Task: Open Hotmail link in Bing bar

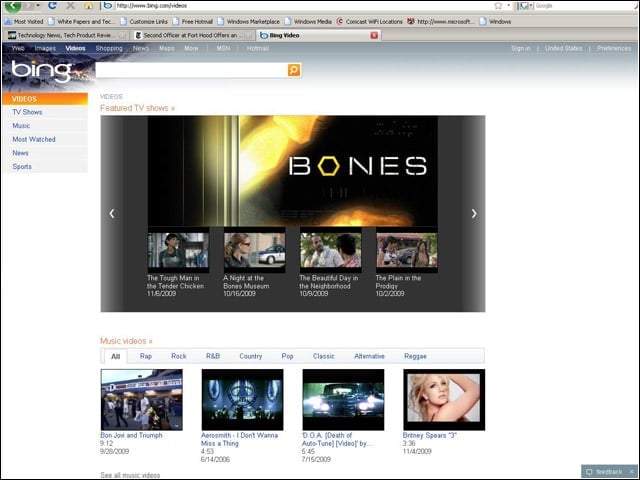Action: (258, 48)
